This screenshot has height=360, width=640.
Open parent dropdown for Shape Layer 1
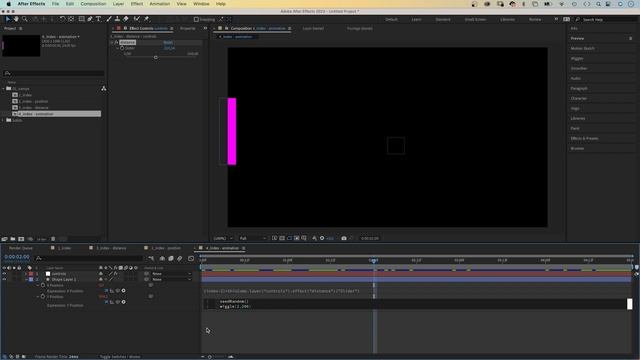click(x=171, y=280)
